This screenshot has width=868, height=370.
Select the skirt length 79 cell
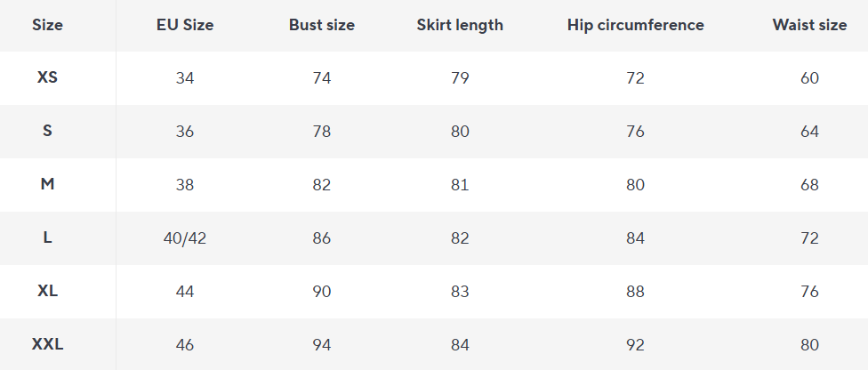[460, 78]
